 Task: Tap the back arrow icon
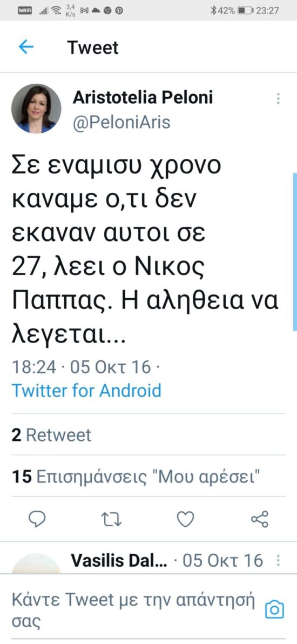[x=26, y=47]
